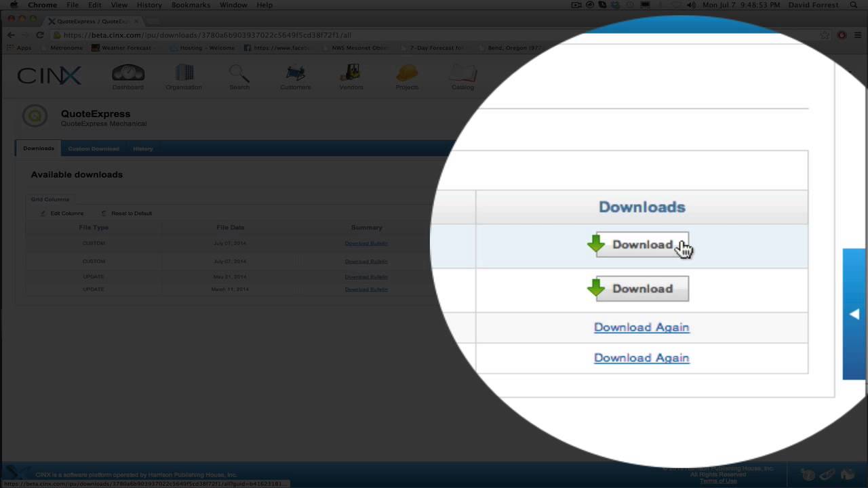Open the Apps bookmarks shortcut

coord(20,48)
